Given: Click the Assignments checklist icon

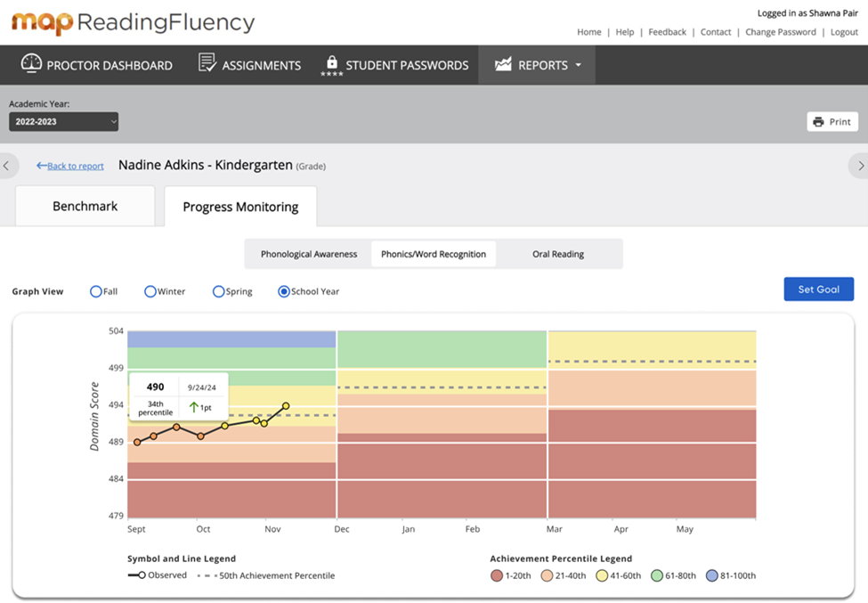Looking at the screenshot, I should point(207,64).
